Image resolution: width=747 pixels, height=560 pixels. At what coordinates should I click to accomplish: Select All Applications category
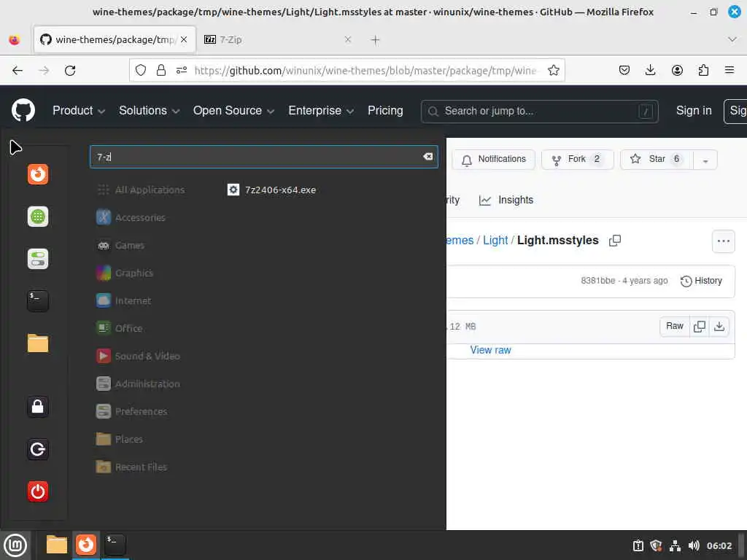pyautogui.click(x=141, y=190)
